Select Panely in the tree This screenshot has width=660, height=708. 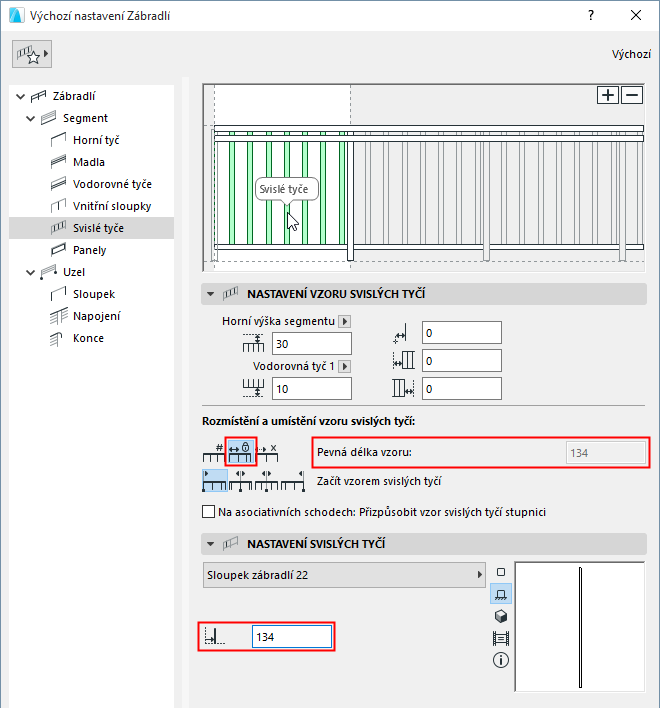[89, 250]
